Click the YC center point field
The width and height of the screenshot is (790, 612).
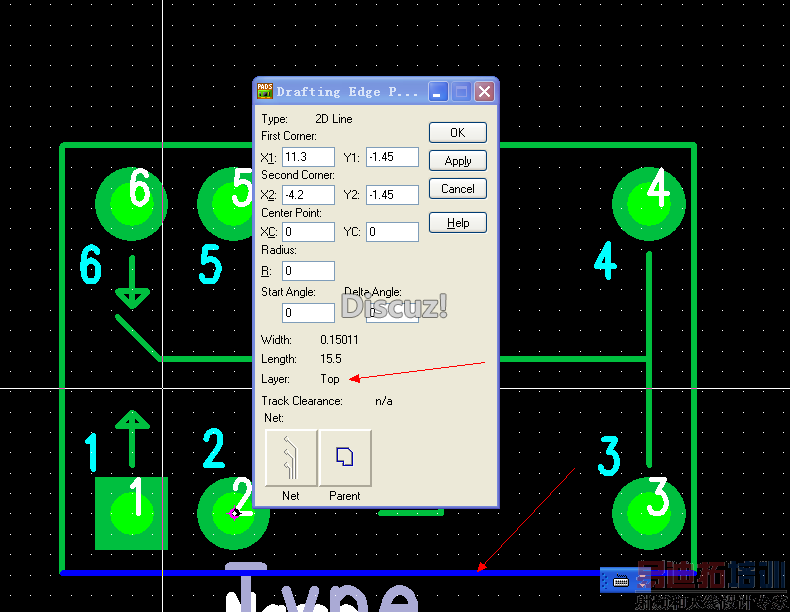(392, 232)
